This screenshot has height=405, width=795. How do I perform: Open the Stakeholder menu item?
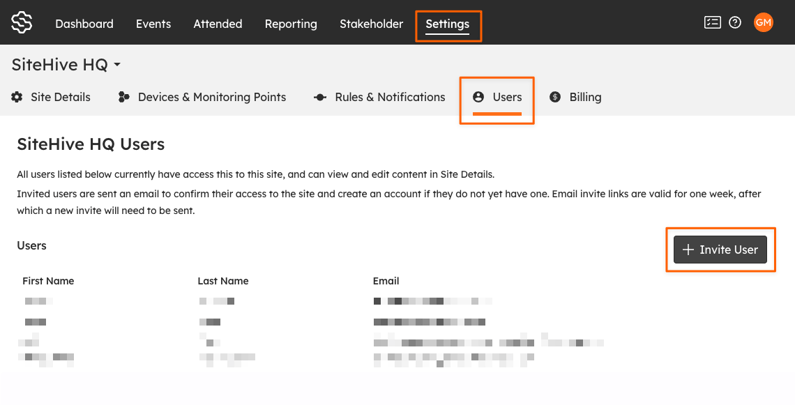(x=371, y=24)
